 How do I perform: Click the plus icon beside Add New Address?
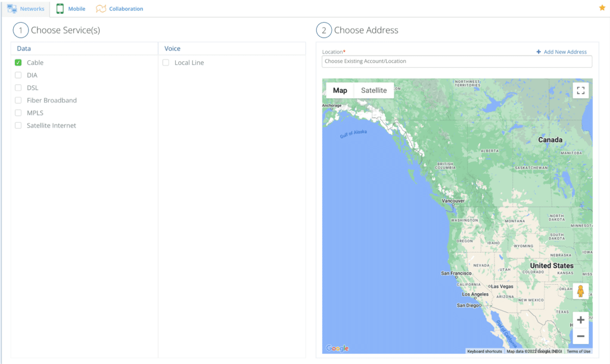click(x=539, y=52)
